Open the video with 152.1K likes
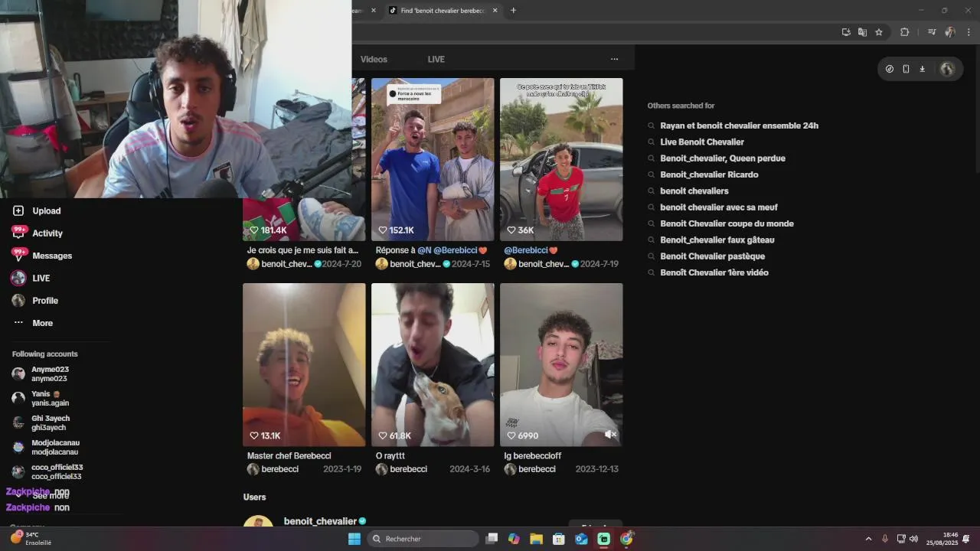Viewport: 980px width, 551px height. [433, 159]
